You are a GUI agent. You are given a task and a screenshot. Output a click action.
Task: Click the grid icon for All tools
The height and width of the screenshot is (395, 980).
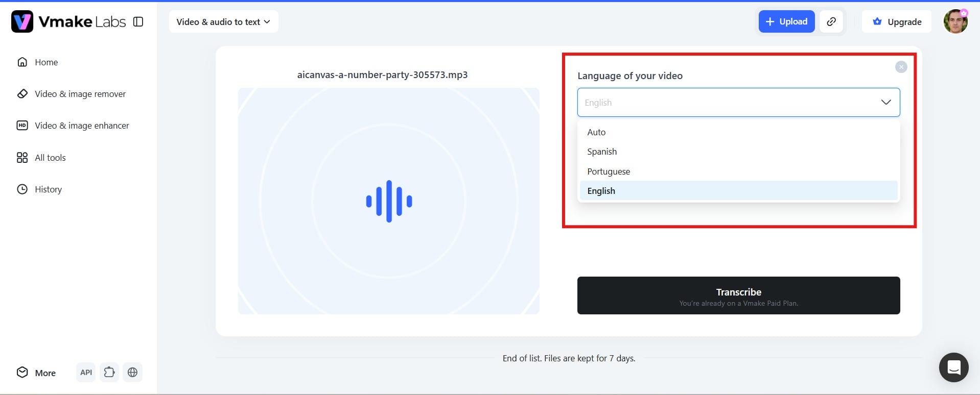tap(22, 158)
